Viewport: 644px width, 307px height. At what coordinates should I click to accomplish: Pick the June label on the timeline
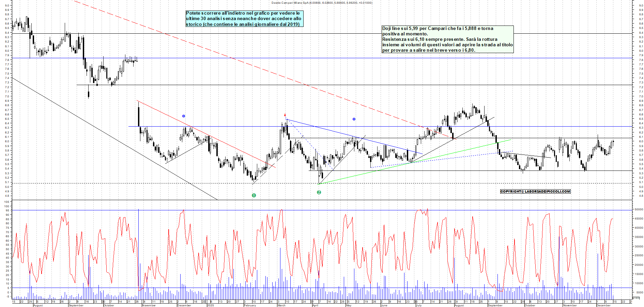tap(384, 305)
